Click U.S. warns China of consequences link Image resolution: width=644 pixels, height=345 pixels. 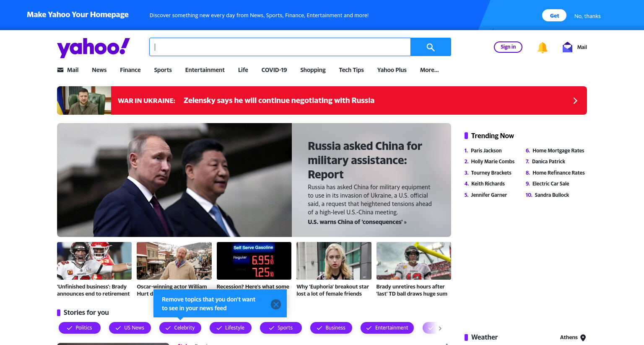357,222
